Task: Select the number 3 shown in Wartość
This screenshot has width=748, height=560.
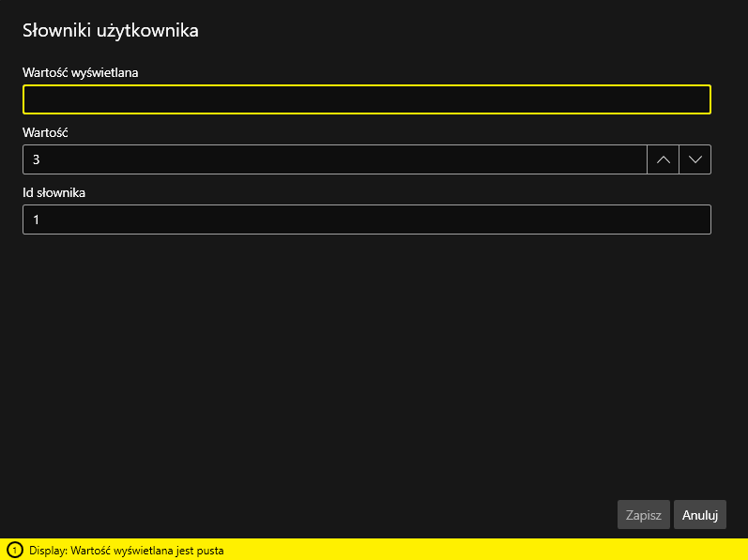Action: (x=37, y=159)
